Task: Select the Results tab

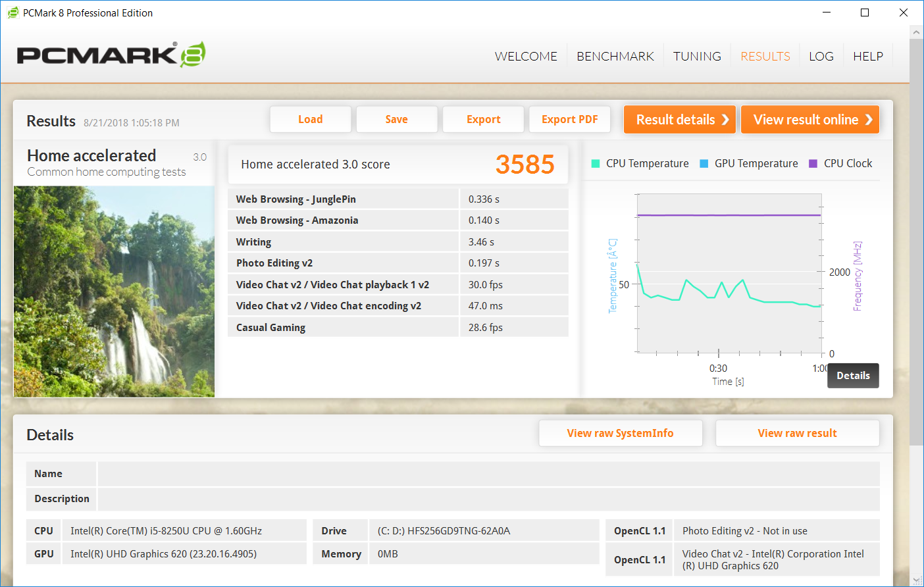Action: [x=765, y=57]
